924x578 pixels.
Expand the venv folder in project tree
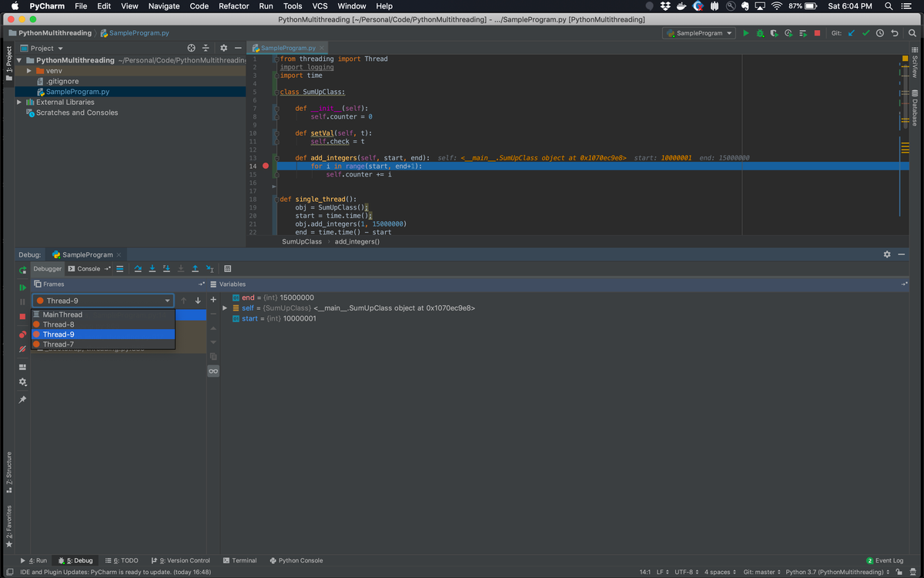(x=28, y=71)
